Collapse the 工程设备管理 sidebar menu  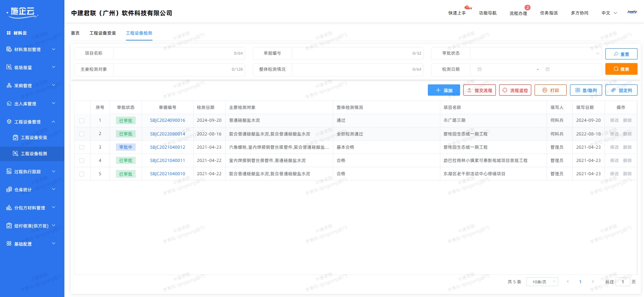(x=53, y=122)
